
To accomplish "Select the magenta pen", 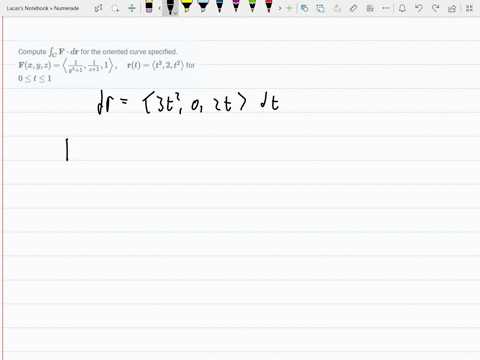I will pos(236,7).
